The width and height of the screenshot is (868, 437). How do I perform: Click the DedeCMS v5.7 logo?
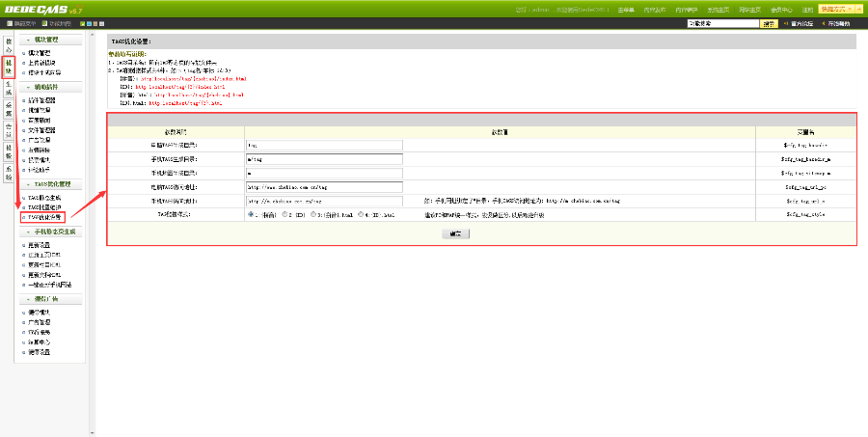pos(43,9)
